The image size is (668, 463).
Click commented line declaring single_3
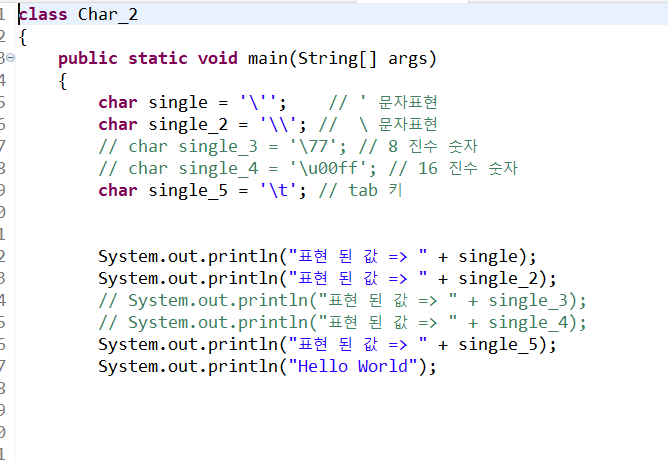pyautogui.click(x=288, y=147)
